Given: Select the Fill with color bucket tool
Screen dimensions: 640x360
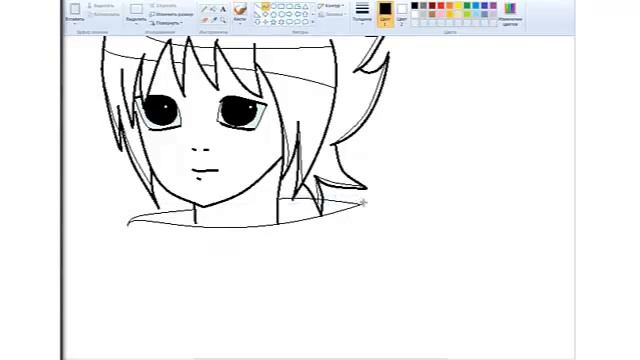Looking at the screenshot, I should pos(213,9).
